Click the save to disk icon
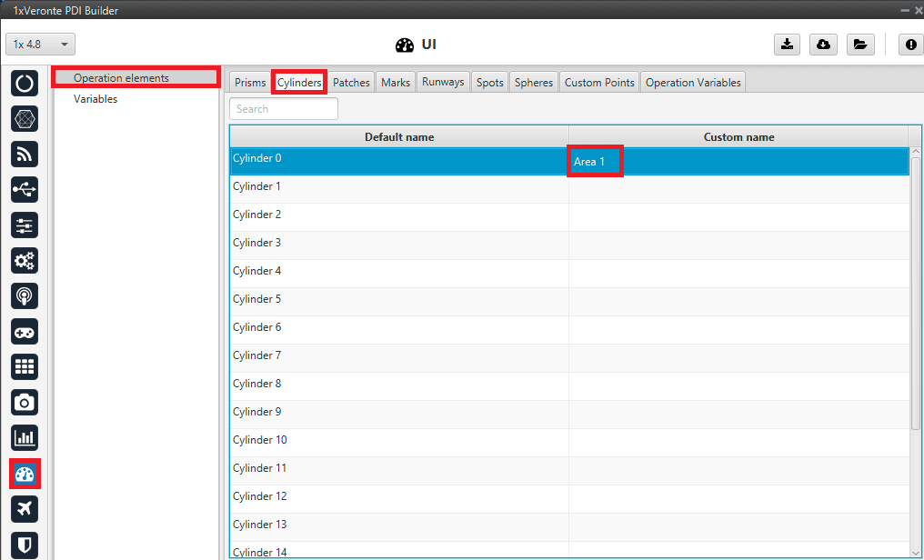924x560 pixels. [787, 45]
